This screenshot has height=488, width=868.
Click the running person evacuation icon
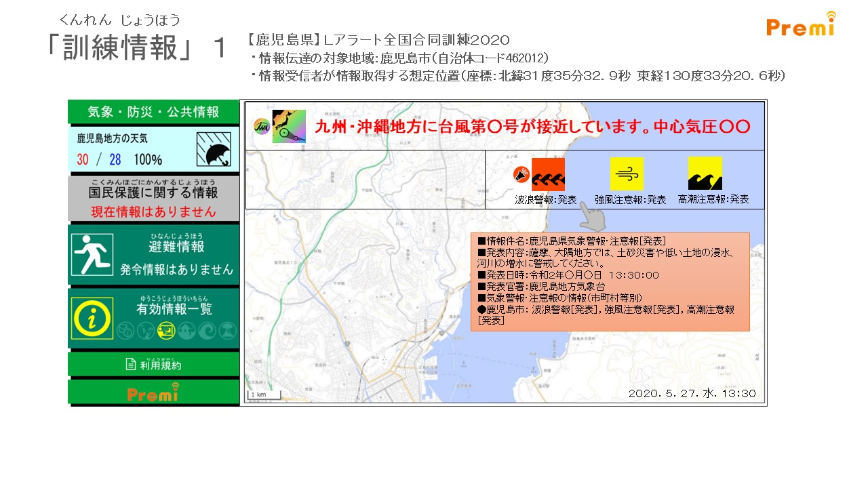(x=92, y=254)
